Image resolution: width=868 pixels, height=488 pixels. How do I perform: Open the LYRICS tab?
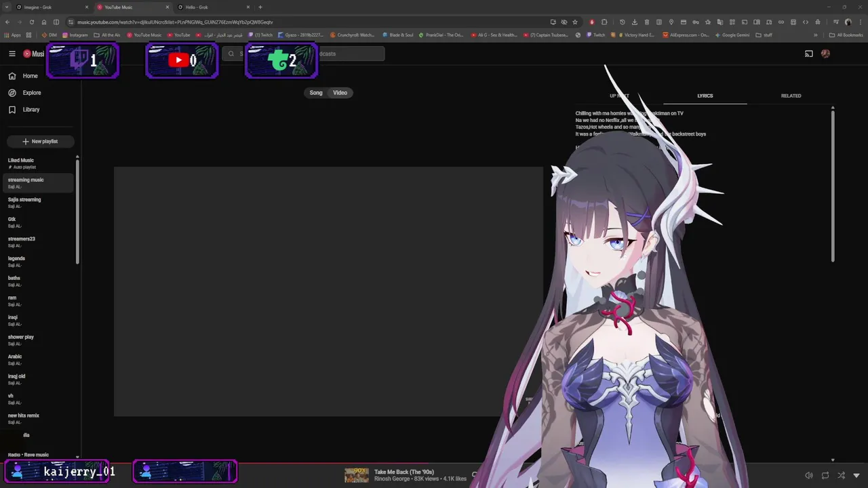coord(705,96)
